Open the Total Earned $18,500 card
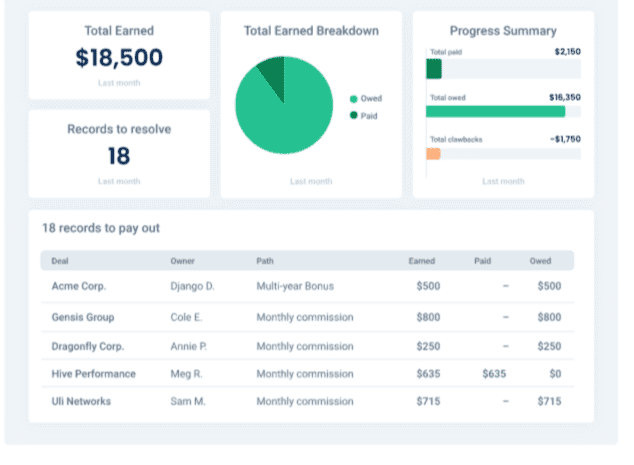634x465 pixels. pos(119,55)
